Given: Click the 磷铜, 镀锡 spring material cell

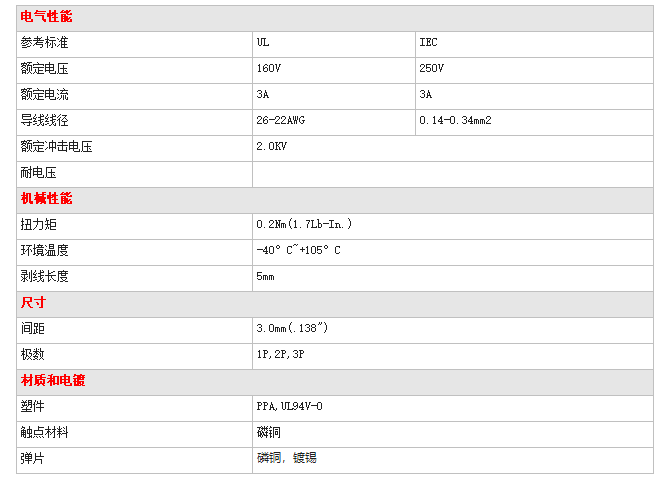Looking at the screenshot, I should coord(453,460).
